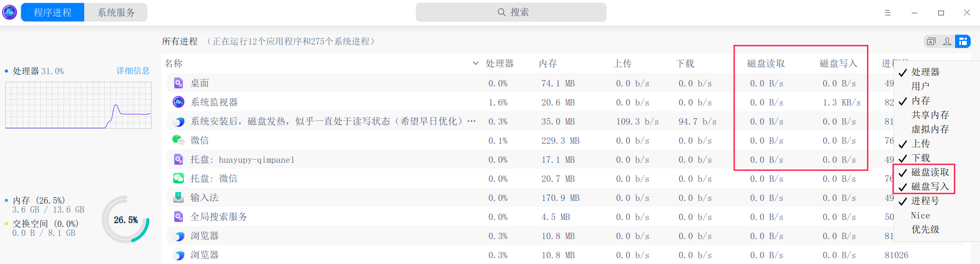Switch to all-processes view icon
Screen dimensions: 980x264
pyautogui.click(x=963, y=41)
